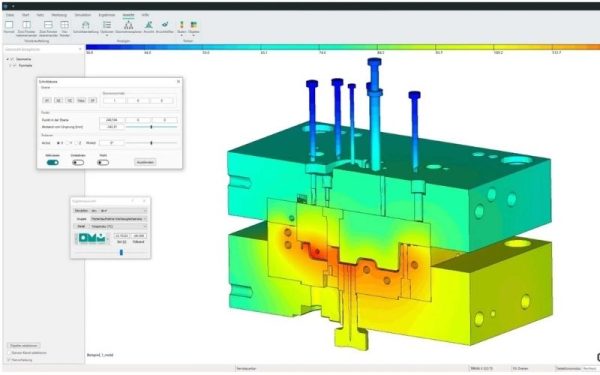The image size is (600, 375).
Task: Open the Simulation ribbon tab
Action: [83, 15]
